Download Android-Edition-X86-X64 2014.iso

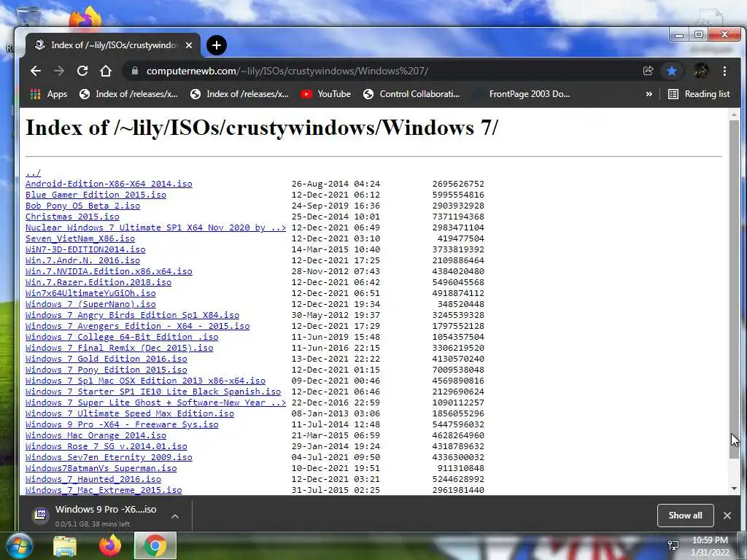[109, 184]
